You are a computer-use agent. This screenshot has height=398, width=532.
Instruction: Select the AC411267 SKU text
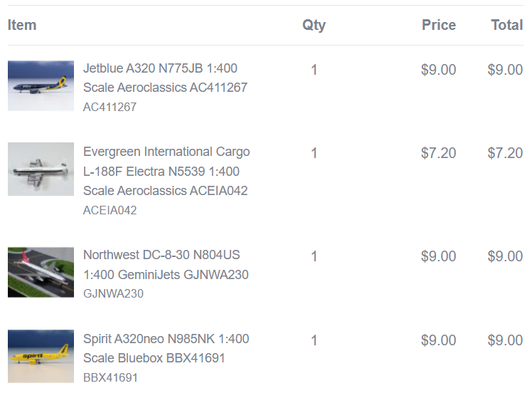[110, 108]
